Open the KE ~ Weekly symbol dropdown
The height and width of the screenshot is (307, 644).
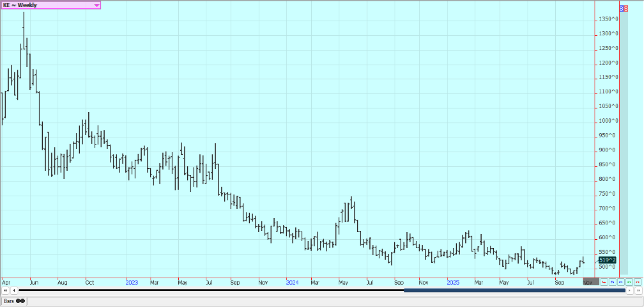coord(96,5)
